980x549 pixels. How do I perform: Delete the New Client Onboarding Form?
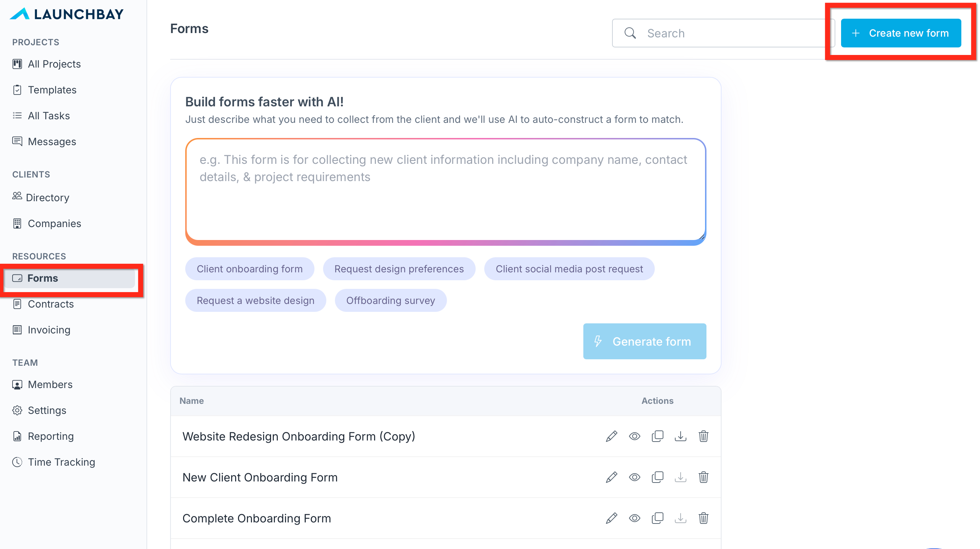[x=703, y=478]
